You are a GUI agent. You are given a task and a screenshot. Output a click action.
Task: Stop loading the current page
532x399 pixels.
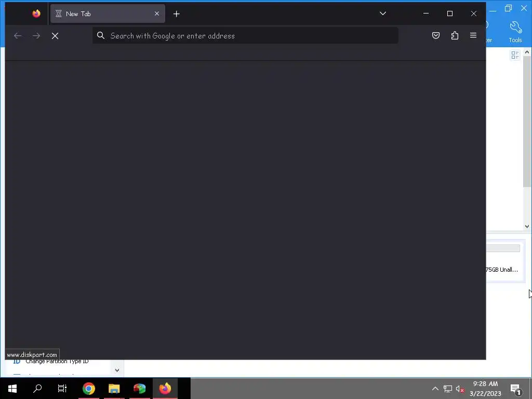[x=55, y=36]
